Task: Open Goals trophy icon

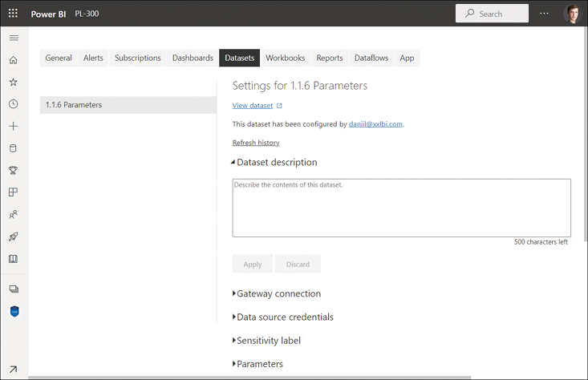Action: [13, 171]
